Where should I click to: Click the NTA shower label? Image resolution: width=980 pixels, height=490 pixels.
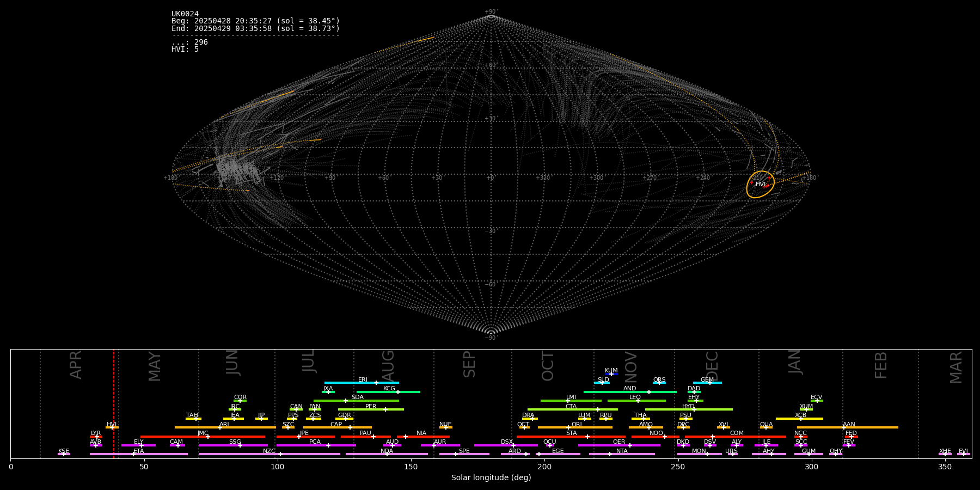(622, 451)
